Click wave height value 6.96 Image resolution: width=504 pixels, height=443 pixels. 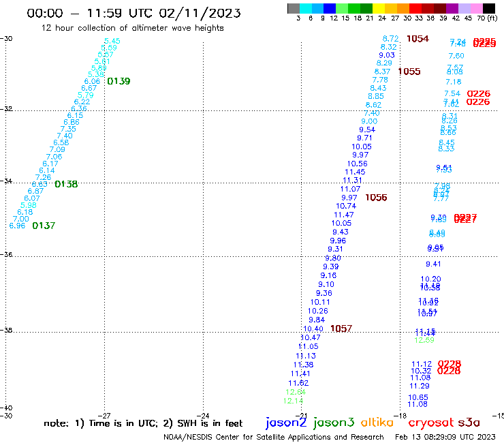17,226
